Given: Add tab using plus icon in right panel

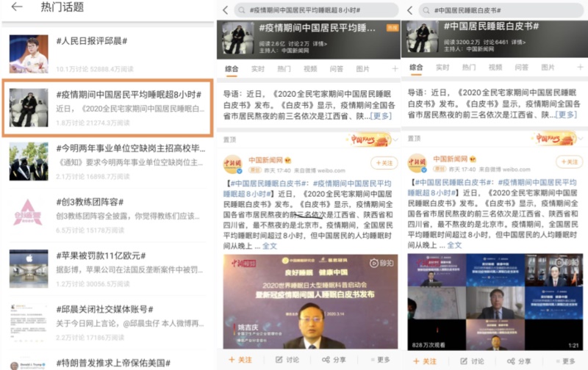Looking at the screenshot, I should point(580,67).
